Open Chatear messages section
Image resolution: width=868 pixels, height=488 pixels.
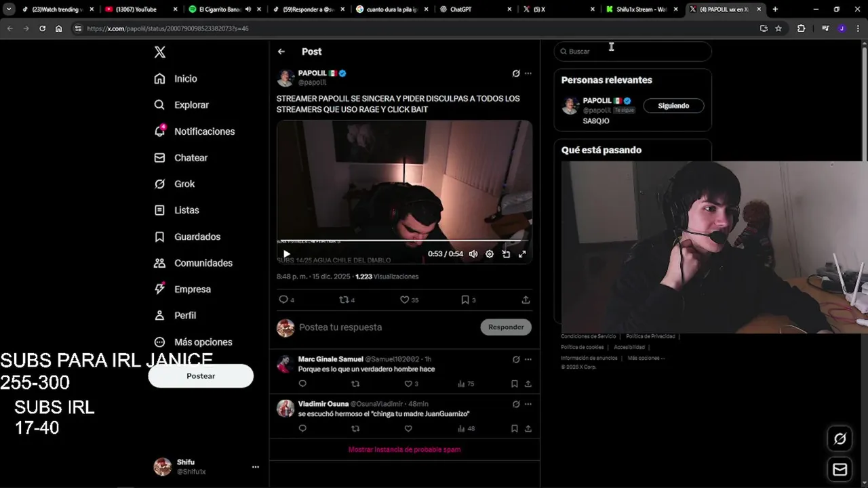point(180,158)
